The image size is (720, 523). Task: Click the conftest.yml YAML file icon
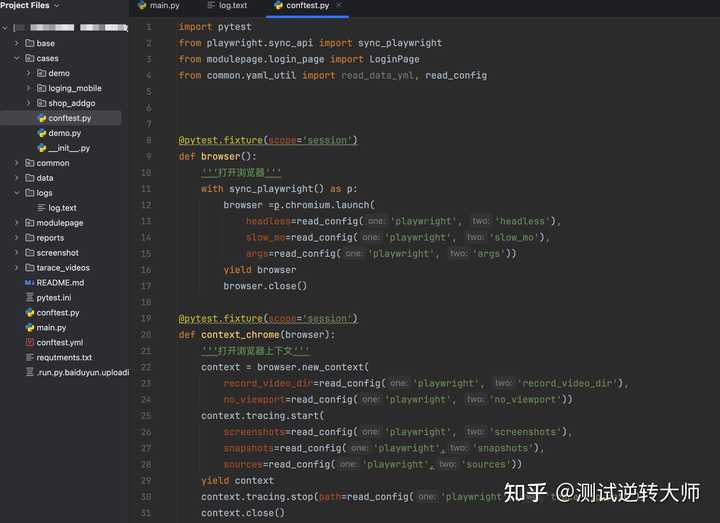pyautogui.click(x=30, y=343)
